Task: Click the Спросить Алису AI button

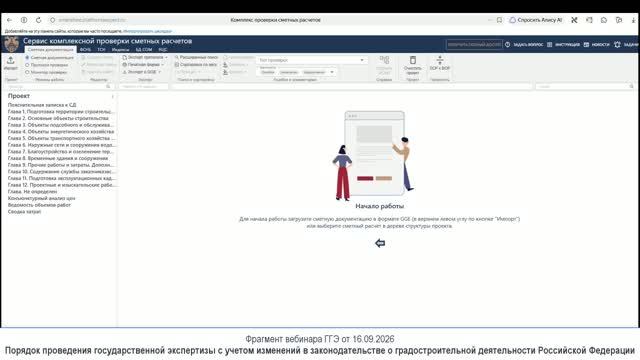Action: [536, 20]
